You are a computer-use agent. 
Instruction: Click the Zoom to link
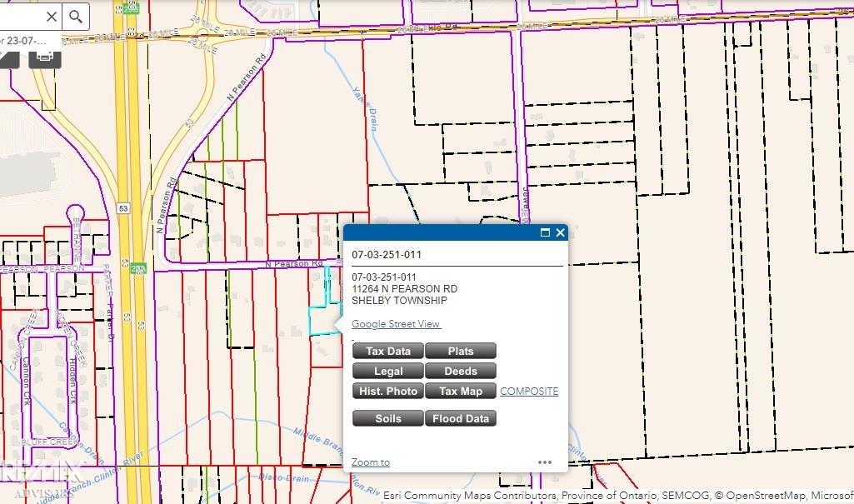click(371, 462)
